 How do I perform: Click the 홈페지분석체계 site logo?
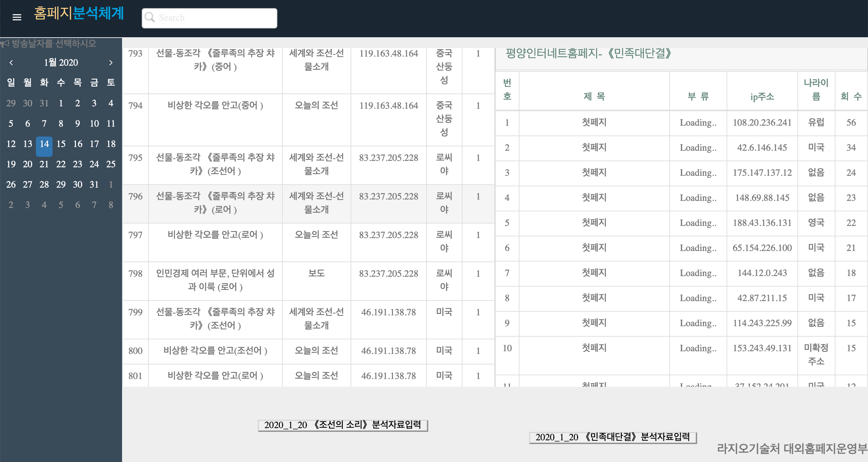[79, 14]
